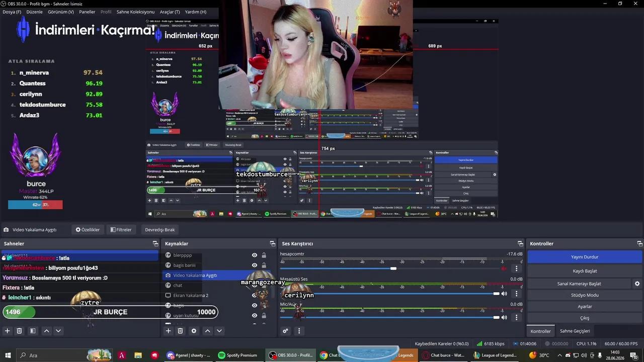Image resolution: width=644 pixels, height=362 pixels.
Task: Open the Sahne Koleksiyonu menu
Action: click(135, 12)
